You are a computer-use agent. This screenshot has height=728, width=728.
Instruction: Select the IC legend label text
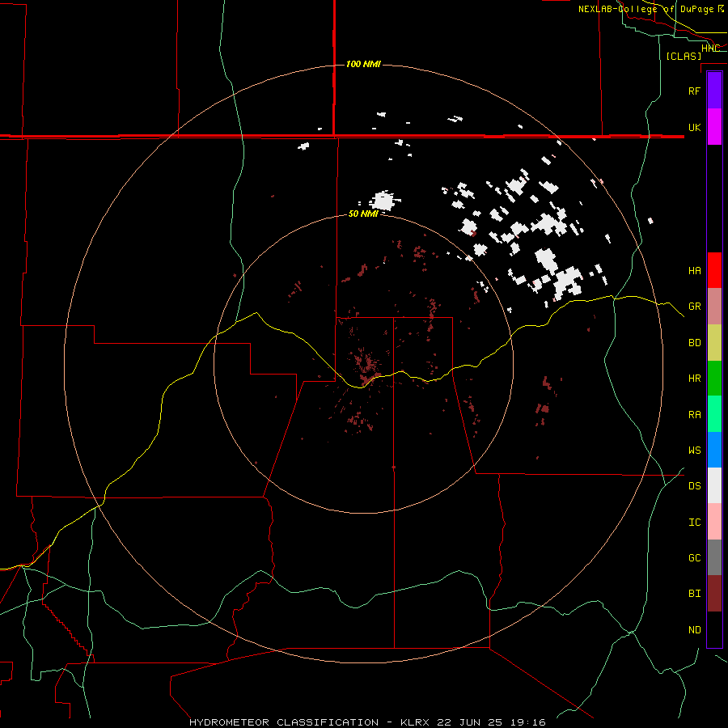(694, 523)
